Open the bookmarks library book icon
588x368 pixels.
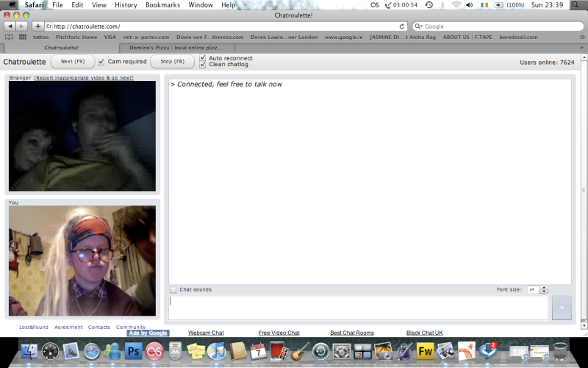(x=9, y=37)
